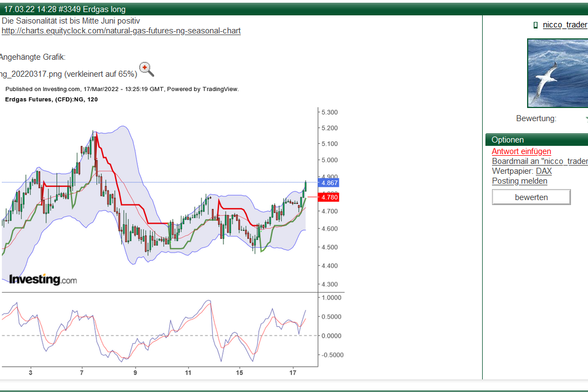Click the blue 4.867 price tag on the chart

328,183
